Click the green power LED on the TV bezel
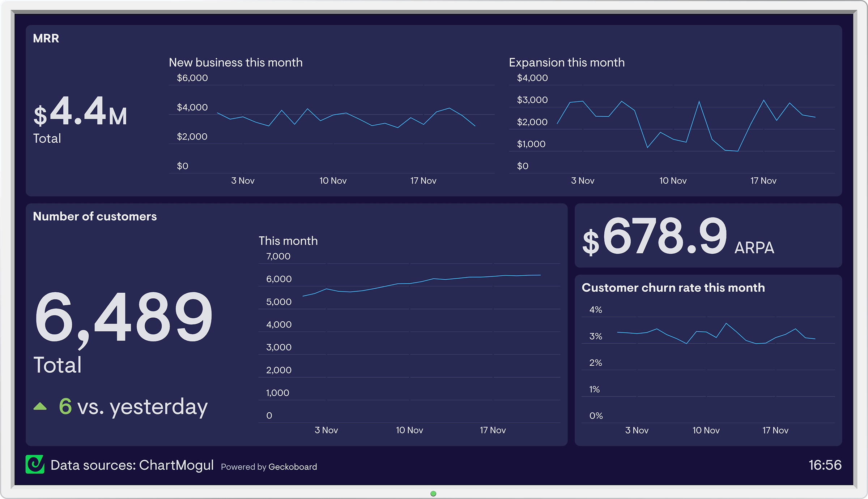The image size is (868, 499). tap(433, 494)
